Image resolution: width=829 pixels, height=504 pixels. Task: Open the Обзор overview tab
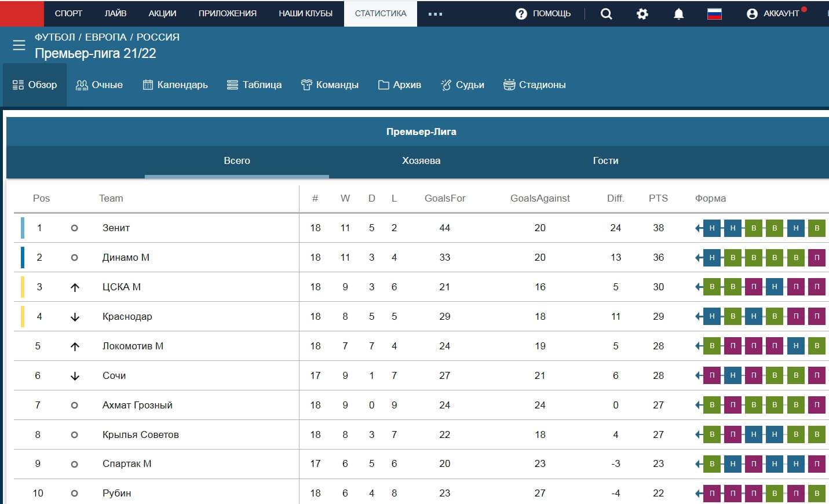tap(35, 85)
